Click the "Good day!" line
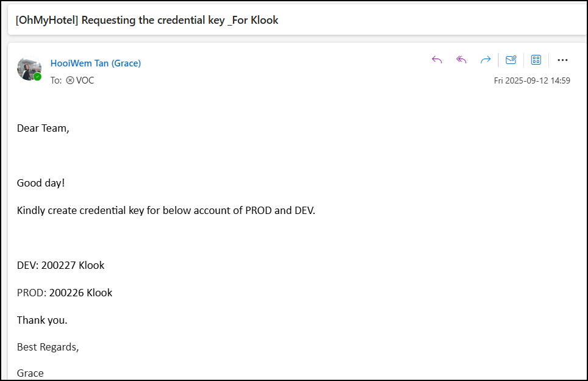Image resolution: width=588 pixels, height=381 pixels. pos(40,183)
